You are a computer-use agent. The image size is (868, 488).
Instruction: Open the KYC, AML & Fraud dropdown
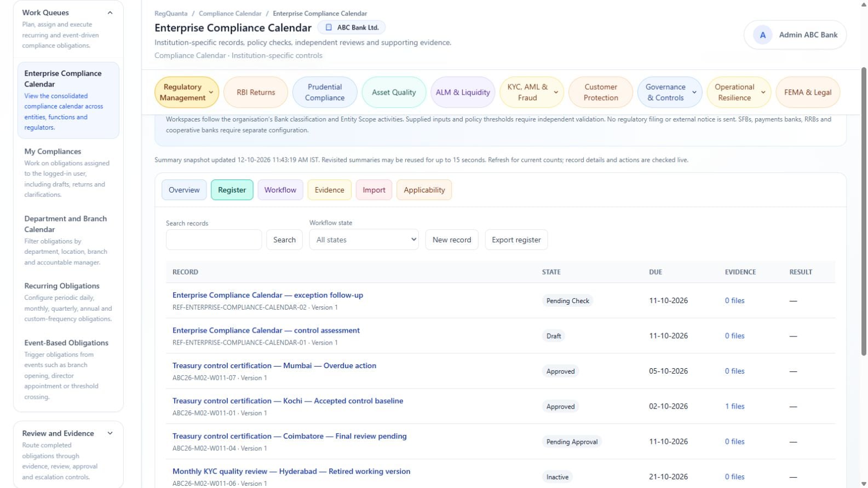click(532, 92)
